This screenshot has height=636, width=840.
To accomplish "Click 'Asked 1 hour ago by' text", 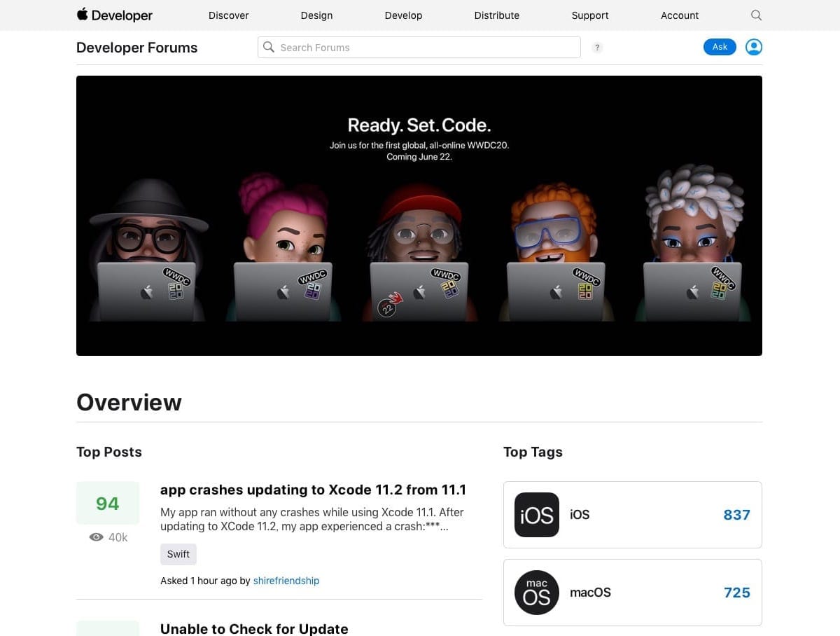I will coord(205,581).
